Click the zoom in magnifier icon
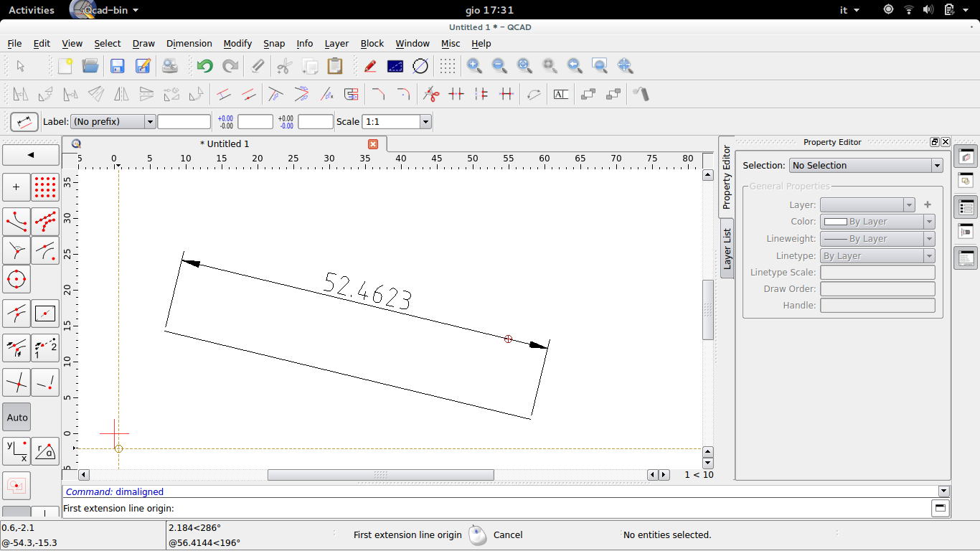Screen dimensions: 980x551 click(x=474, y=66)
